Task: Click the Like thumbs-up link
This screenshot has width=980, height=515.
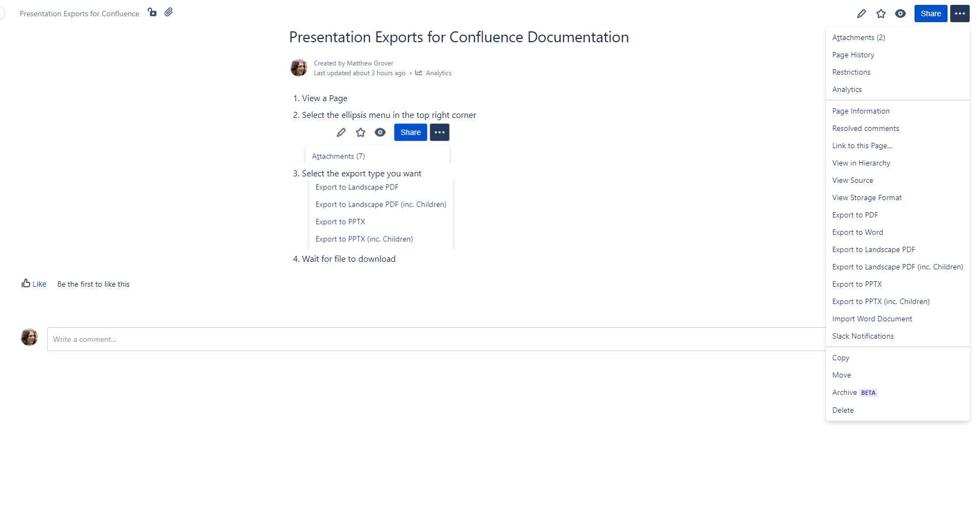Action: point(34,283)
